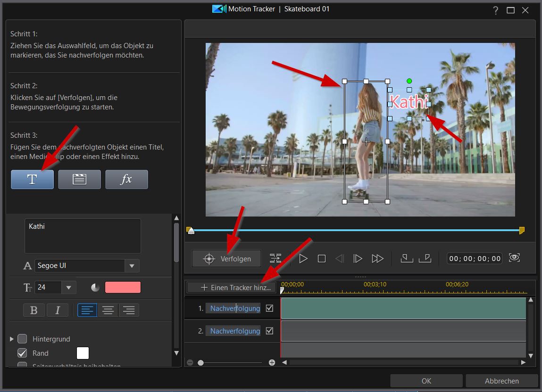Open the pink text color swatch
The height and width of the screenshot is (392, 542).
click(x=123, y=287)
